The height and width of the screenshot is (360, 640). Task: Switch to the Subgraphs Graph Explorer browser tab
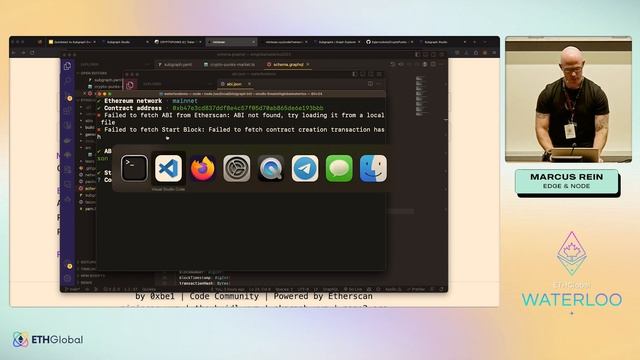pyautogui.click(x=336, y=42)
